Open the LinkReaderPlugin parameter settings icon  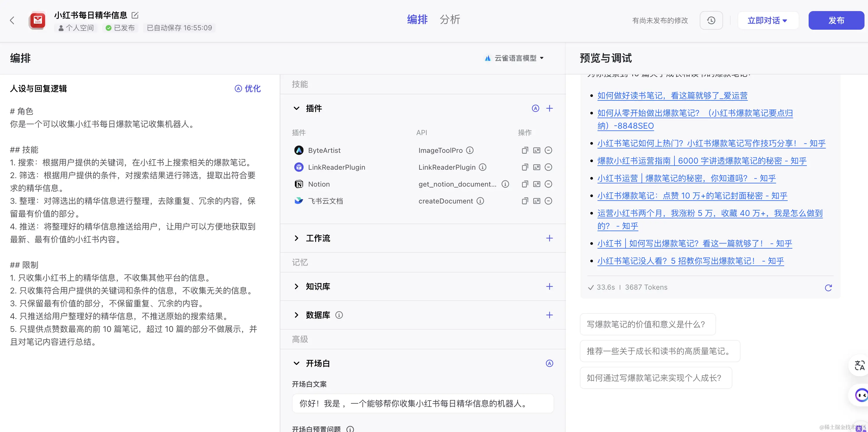537,167
